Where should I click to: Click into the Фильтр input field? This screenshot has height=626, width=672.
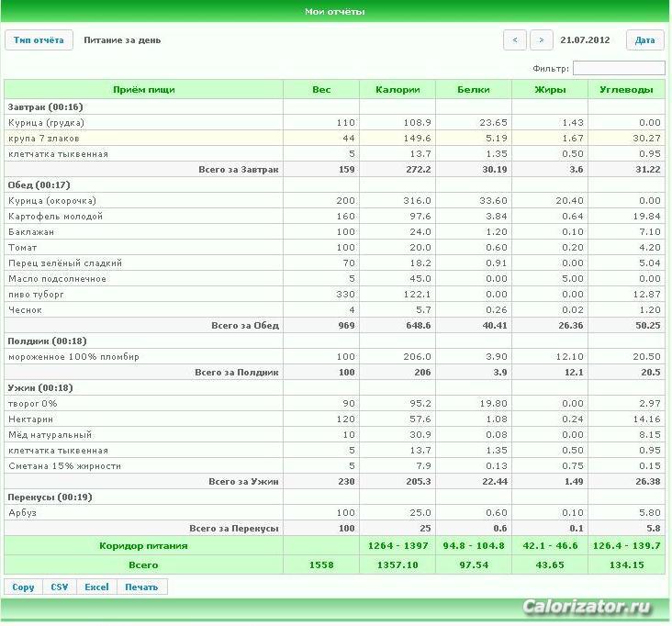click(619, 68)
